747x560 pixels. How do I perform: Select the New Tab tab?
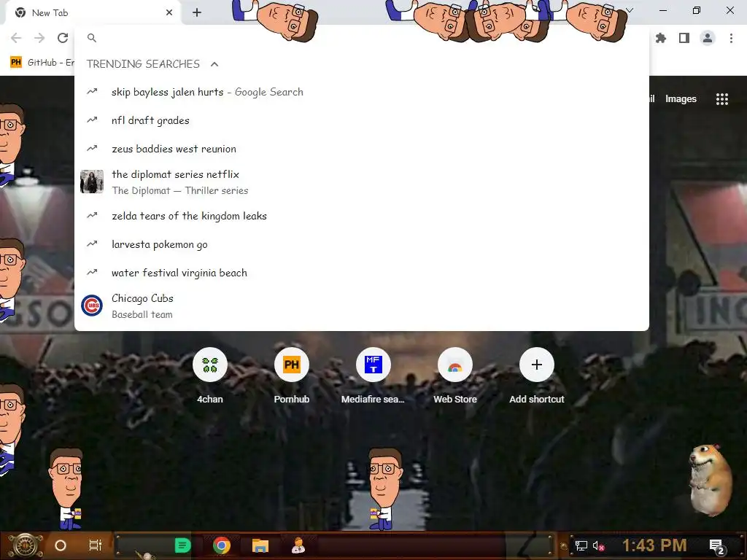pos(93,13)
